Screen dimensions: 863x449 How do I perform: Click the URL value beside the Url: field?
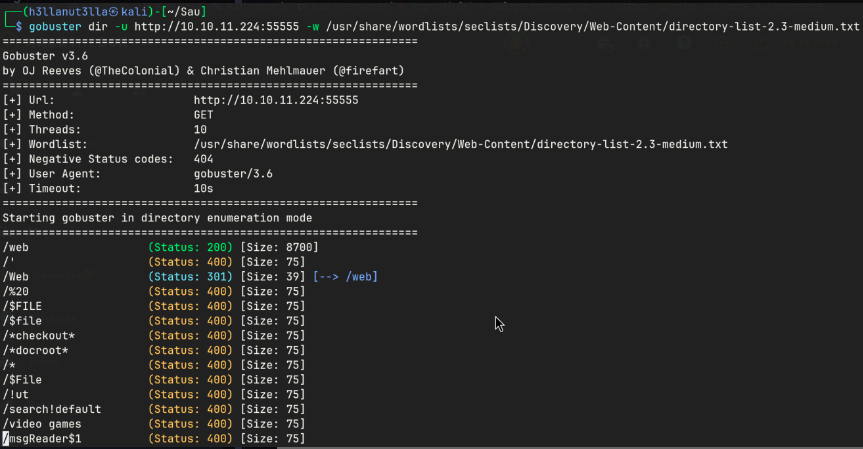click(x=276, y=101)
